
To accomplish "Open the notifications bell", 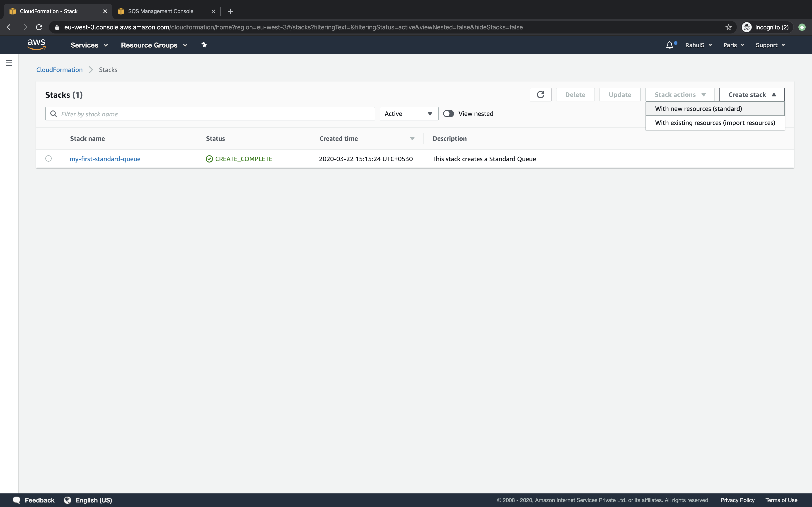I will (x=669, y=45).
